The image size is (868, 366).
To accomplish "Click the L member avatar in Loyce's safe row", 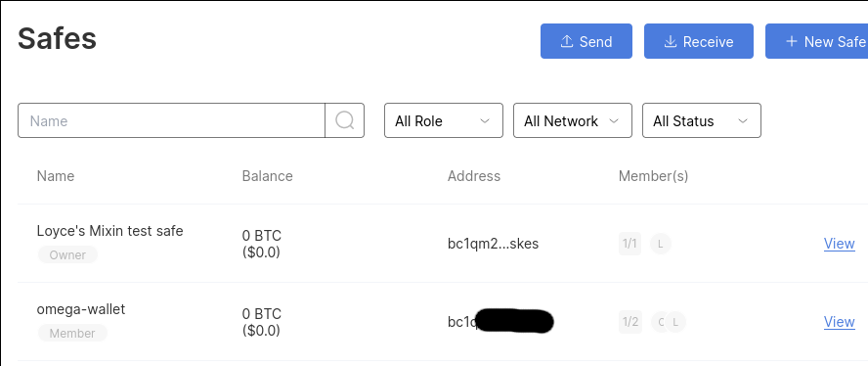I will click(661, 244).
